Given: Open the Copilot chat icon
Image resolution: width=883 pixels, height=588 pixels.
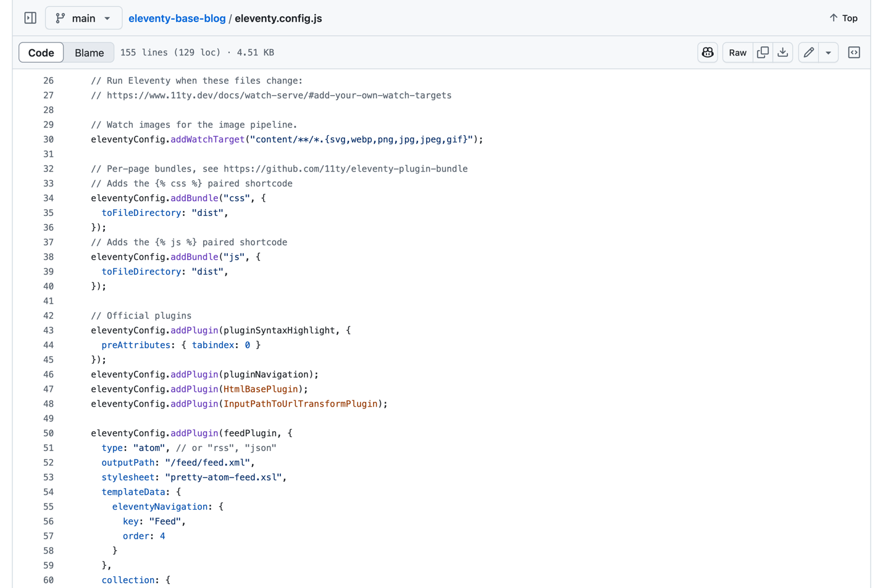Looking at the screenshot, I should pos(708,52).
